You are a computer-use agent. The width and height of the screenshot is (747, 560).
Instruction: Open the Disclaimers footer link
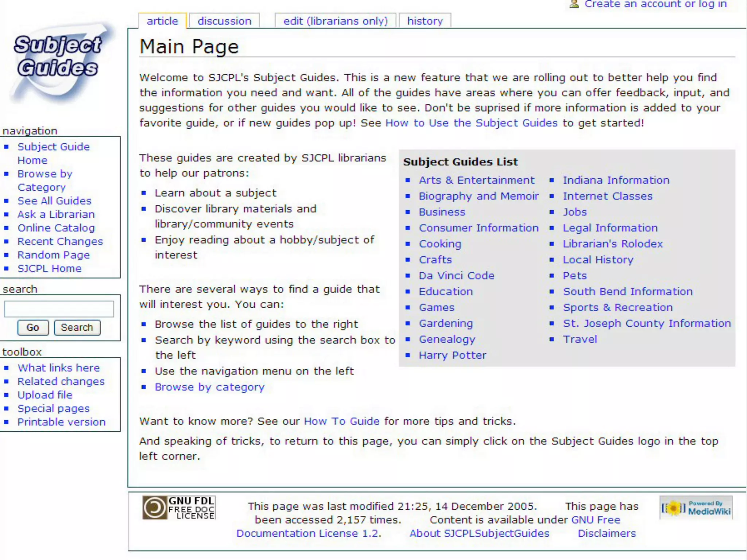(607, 533)
